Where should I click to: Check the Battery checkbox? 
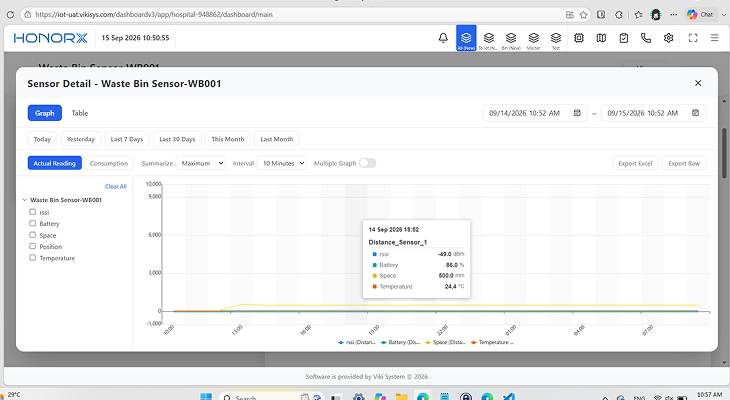[33, 224]
